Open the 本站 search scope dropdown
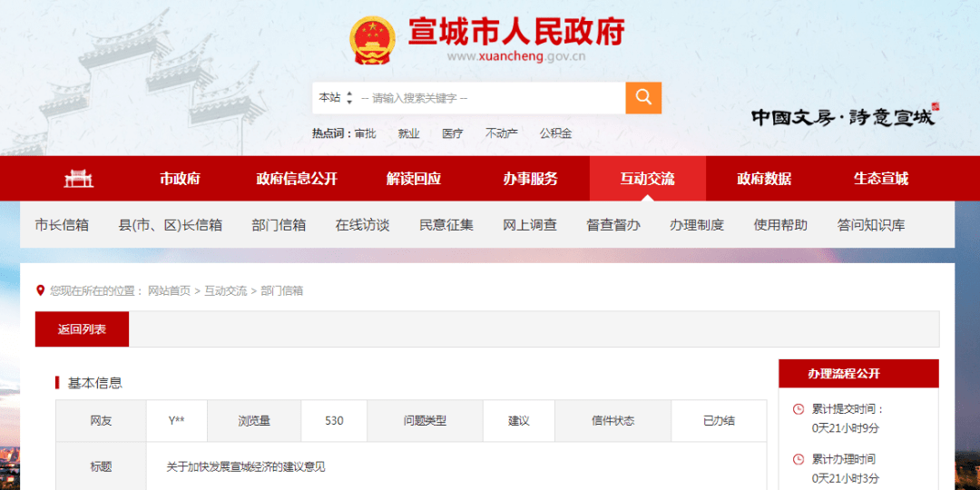The image size is (980, 490). tap(335, 98)
